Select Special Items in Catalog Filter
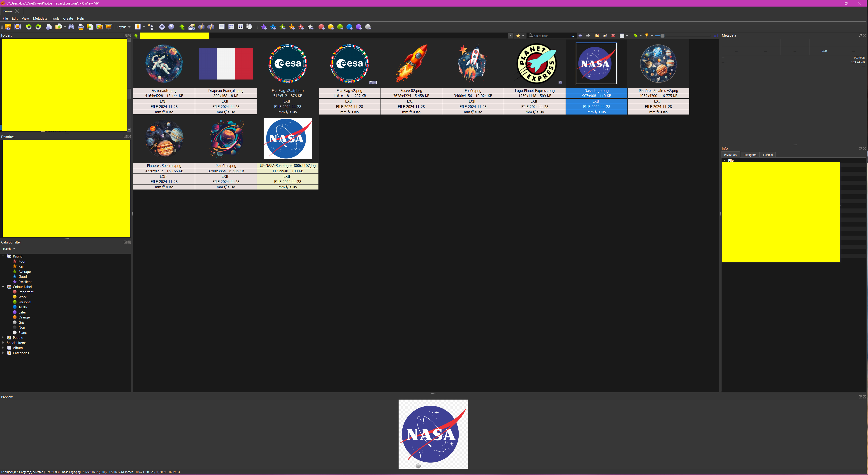Viewport: 868px width, 475px height. pos(16,343)
